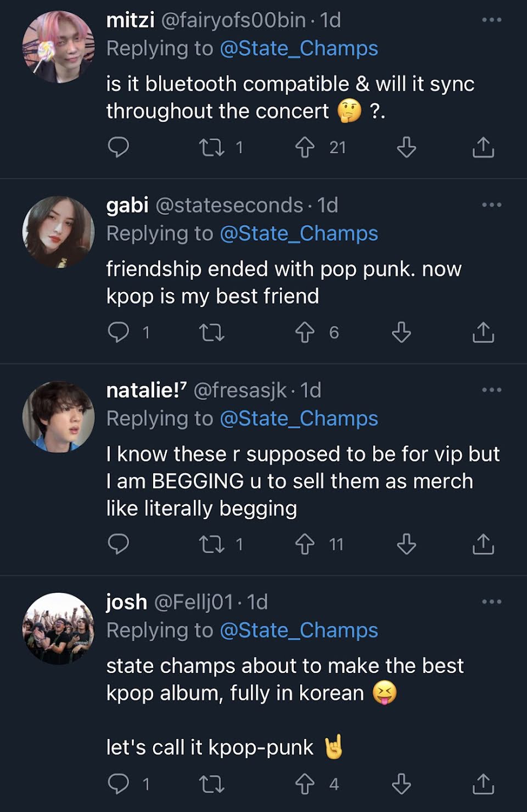Downvote natalie's merch tweet
The width and height of the screenshot is (527, 812).
pos(406,544)
